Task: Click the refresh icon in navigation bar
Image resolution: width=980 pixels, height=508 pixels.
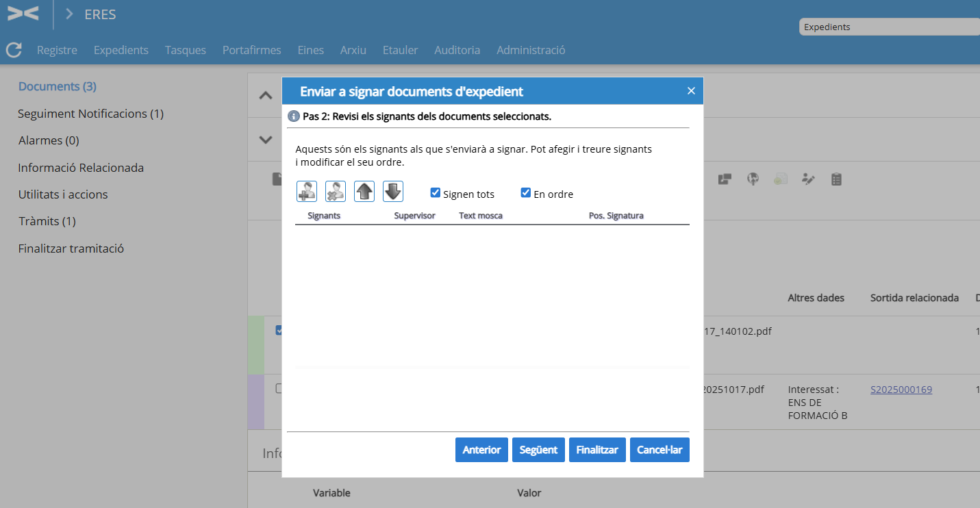Action: click(14, 50)
